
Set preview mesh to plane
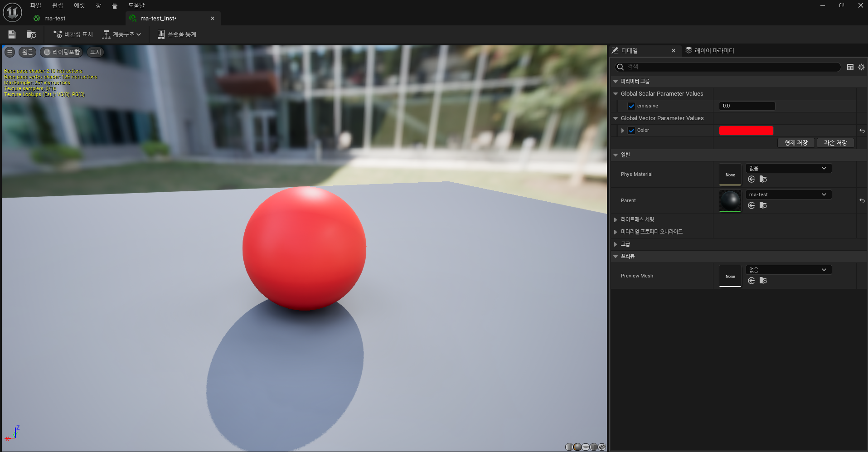tap(586, 447)
